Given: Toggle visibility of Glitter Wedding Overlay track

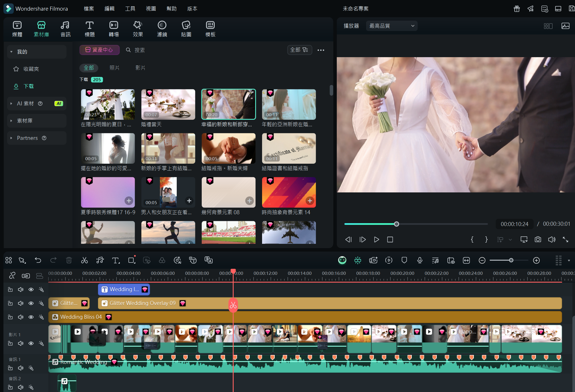Looking at the screenshot, I should point(31,303).
